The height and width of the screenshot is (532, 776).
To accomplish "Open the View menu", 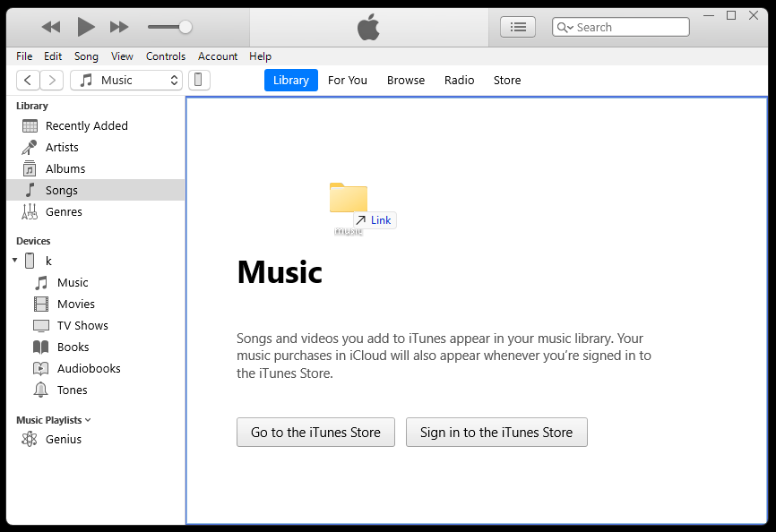I will coord(122,56).
